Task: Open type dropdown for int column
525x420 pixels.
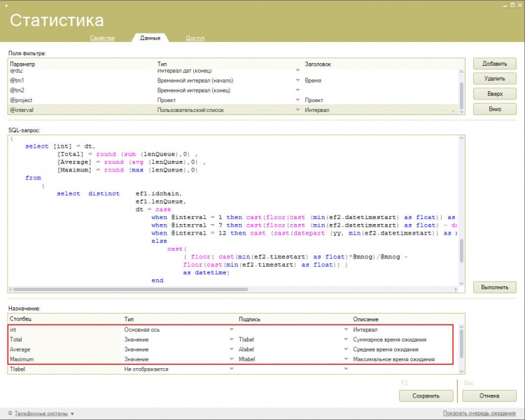Action: 232,330
